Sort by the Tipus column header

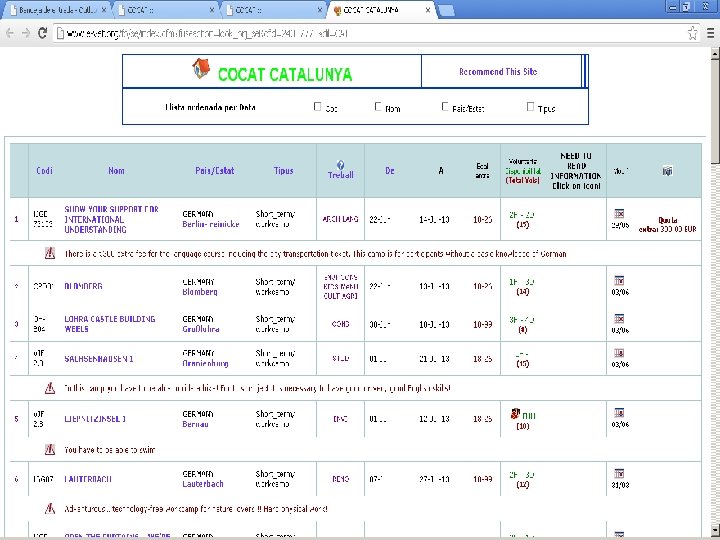point(283,170)
